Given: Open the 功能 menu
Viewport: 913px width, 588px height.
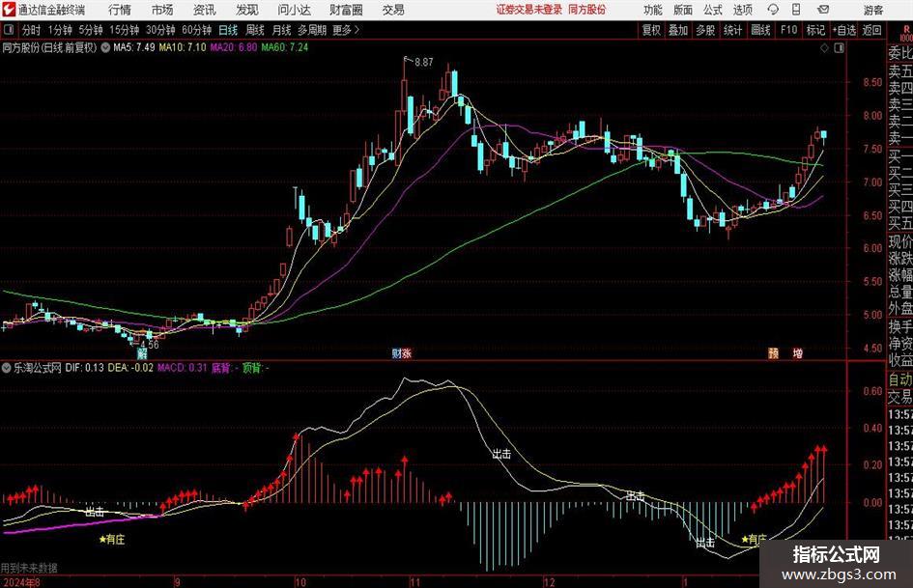Looking at the screenshot, I should (653, 10).
